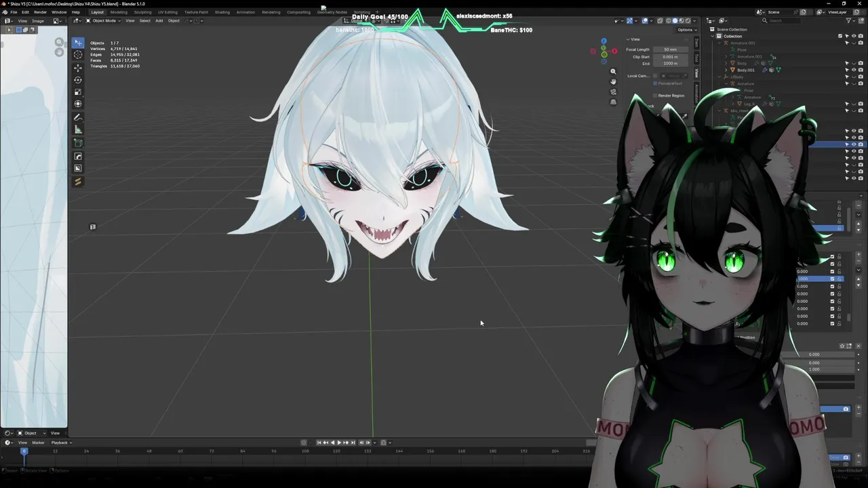
Task: Toggle visibility eye of highlighted outliner row
Action: 854,144
